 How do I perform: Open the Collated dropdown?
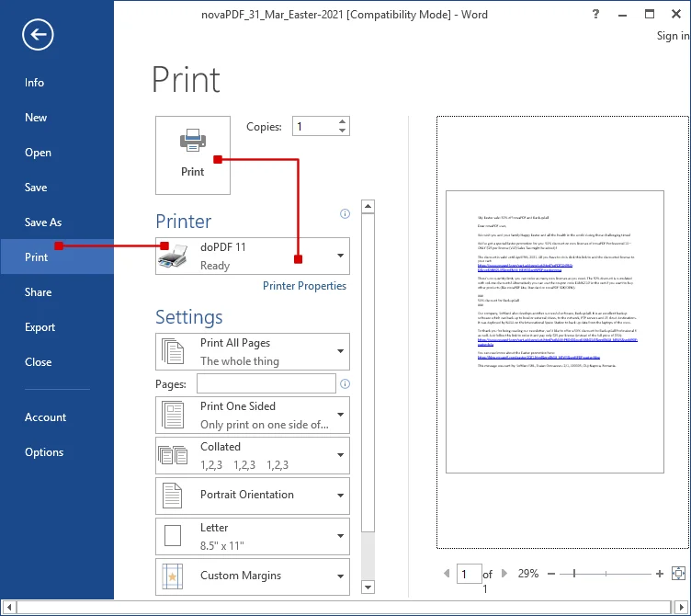pos(253,455)
